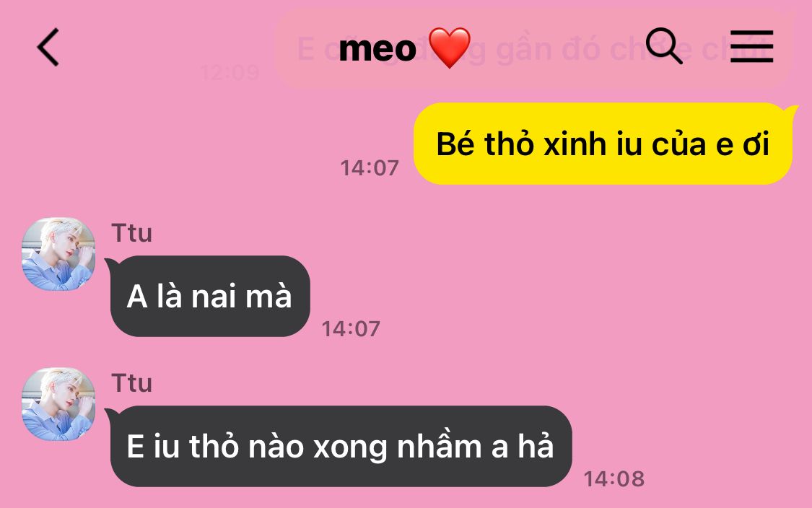
Task: Tap the word "xinh" in the yellow bubble
Action: (575, 144)
